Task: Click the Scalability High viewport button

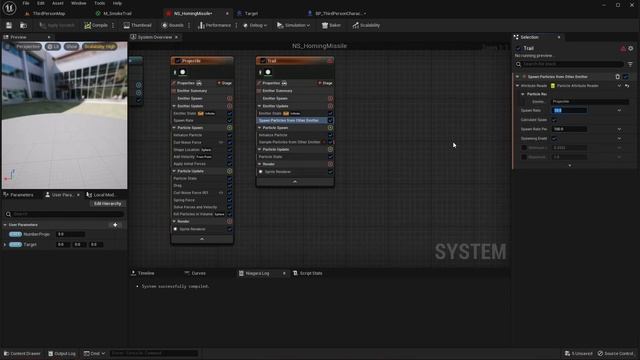Action: (x=100, y=47)
